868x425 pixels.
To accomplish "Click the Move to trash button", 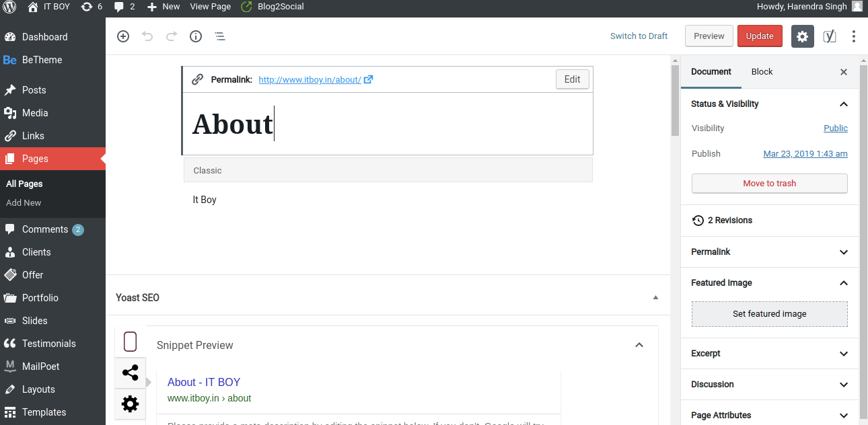I will point(769,183).
